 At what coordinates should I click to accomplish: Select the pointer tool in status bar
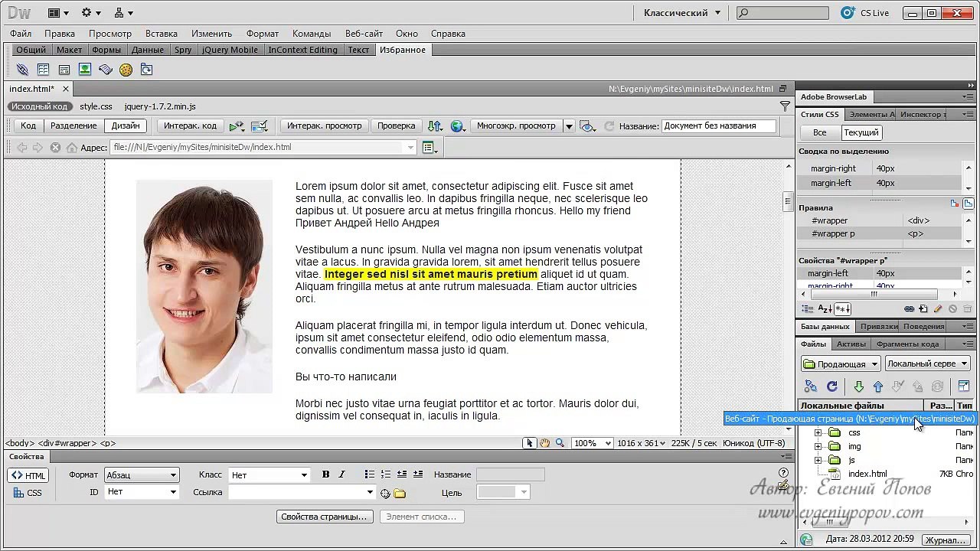pos(529,443)
